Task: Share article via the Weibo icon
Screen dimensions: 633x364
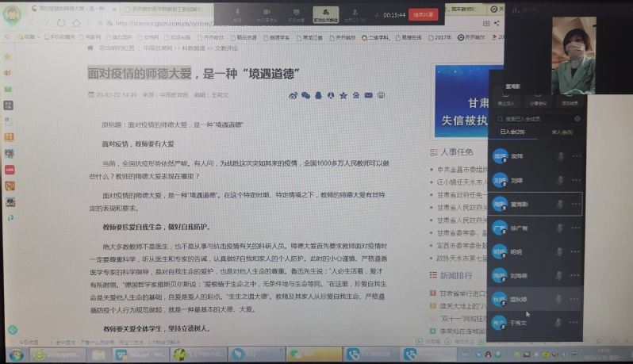Action: pos(293,95)
